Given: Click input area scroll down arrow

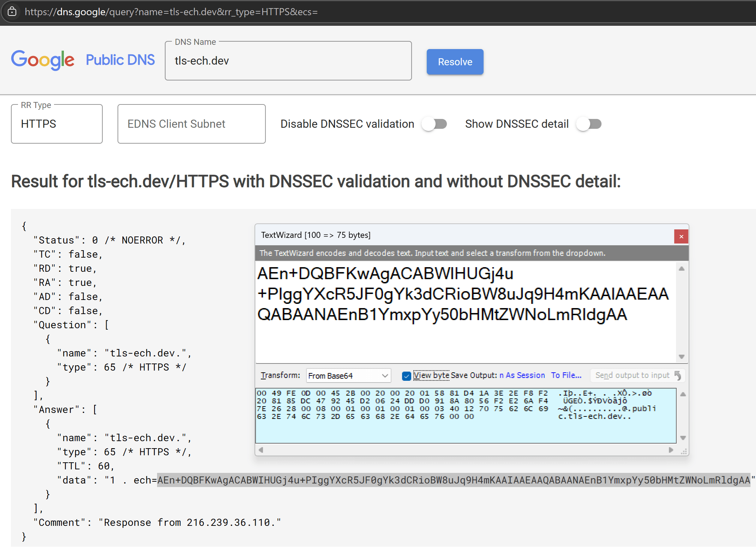Looking at the screenshot, I should tap(682, 357).
